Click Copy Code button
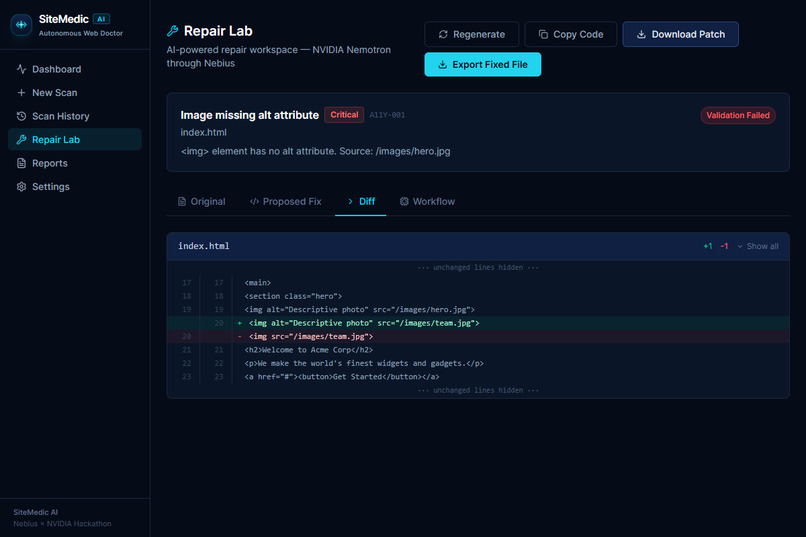The width and height of the screenshot is (806, 537). coord(571,34)
